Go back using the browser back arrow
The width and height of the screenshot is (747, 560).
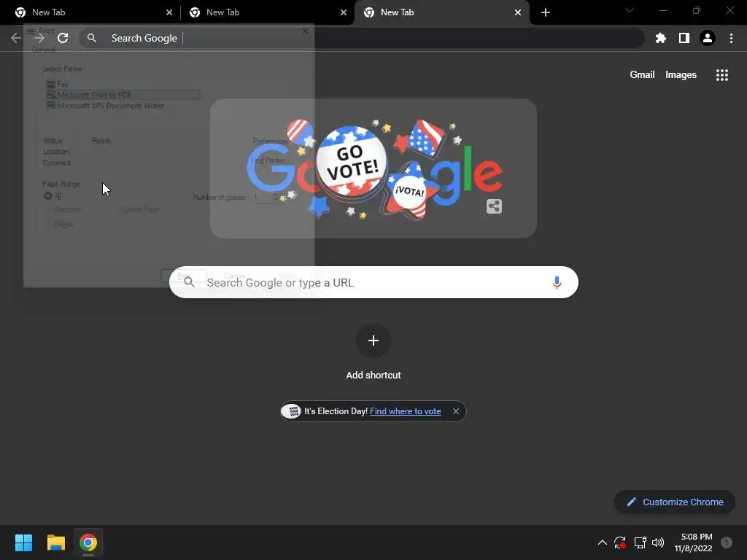(x=16, y=38)
